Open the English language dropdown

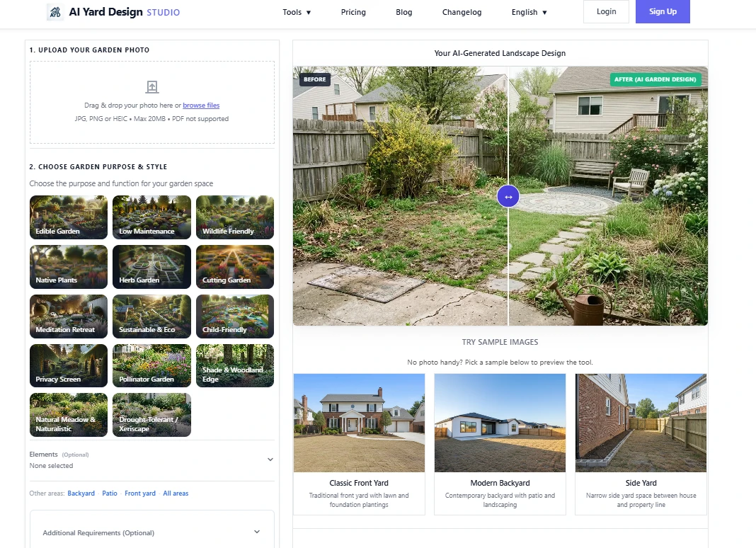tap(529, 12)
